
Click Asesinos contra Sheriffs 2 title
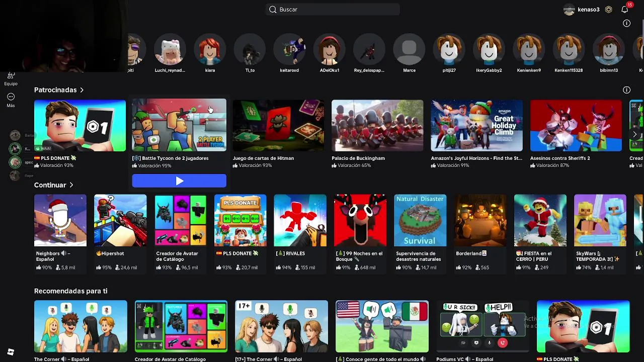coord(560,158)
